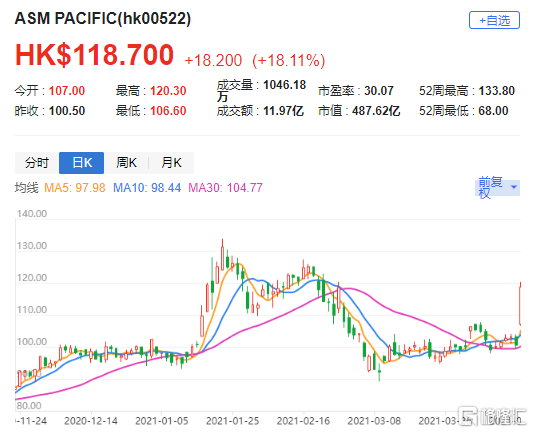Click the 52周最低 value 68.00
The image size is (533, 433).
pos(493,111)
